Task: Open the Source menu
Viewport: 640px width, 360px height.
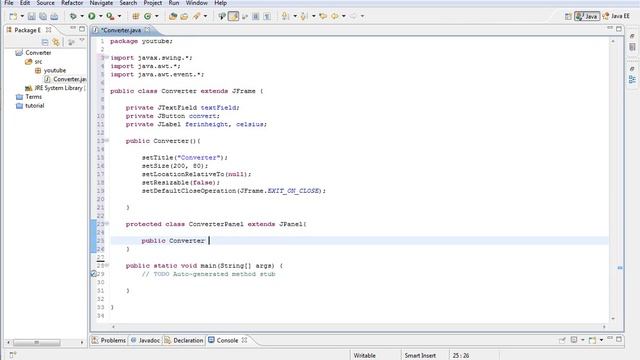Action: (x=45, y=3)
